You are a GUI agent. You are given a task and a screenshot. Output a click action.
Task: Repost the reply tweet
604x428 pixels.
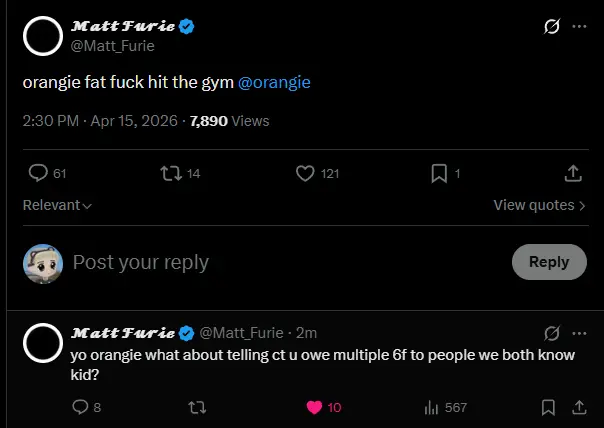pyautogui.click(x=197, y=407)
